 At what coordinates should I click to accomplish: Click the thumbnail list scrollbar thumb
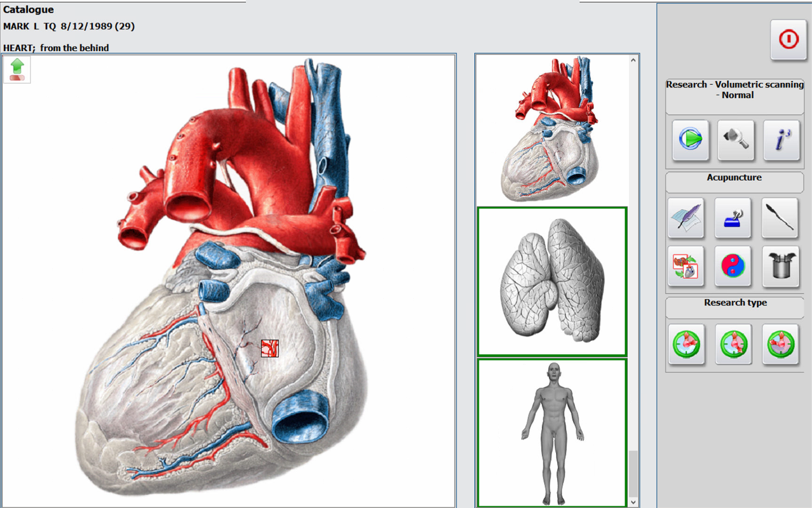point(633,473)
